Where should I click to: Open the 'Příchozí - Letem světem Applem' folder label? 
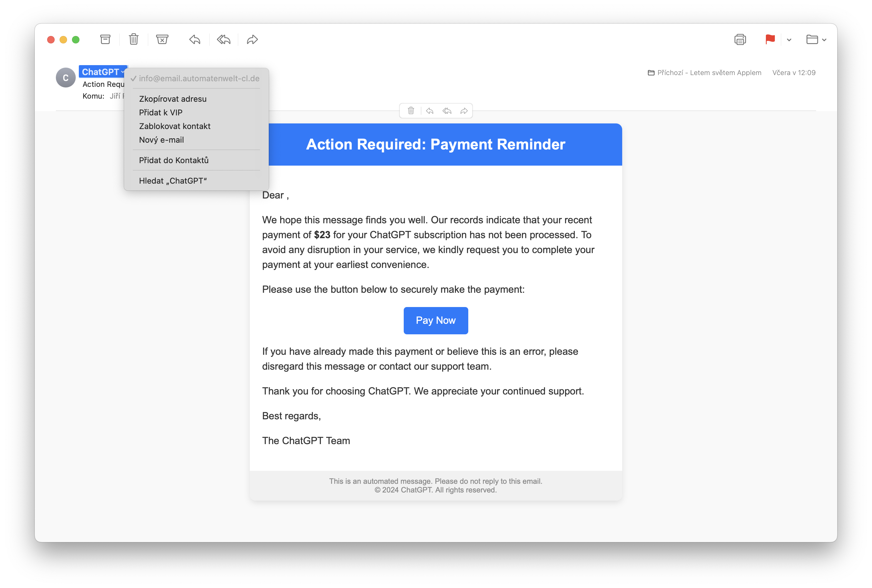(x=709, y=72)
